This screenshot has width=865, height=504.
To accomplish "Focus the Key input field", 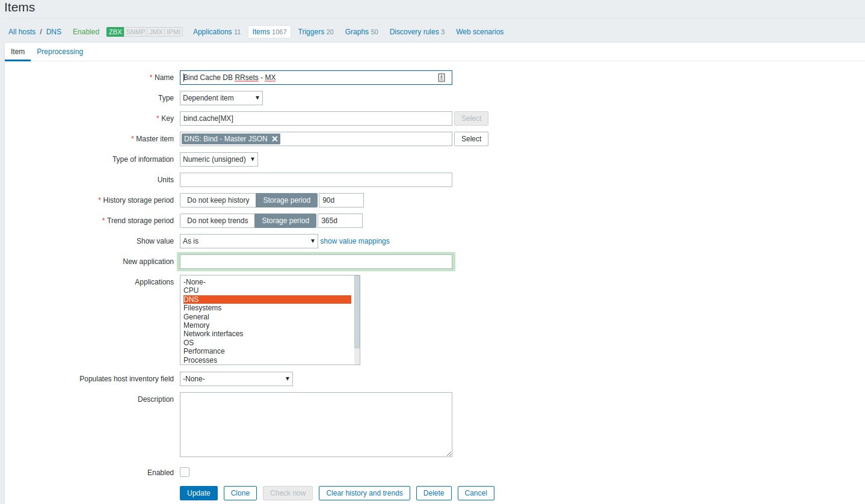I will pyautogui.click(x=316, y=118).
